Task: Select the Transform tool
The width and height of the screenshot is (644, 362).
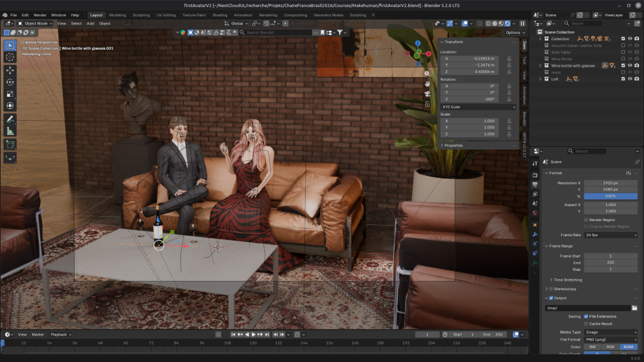Action: click(x=10, y=106)
